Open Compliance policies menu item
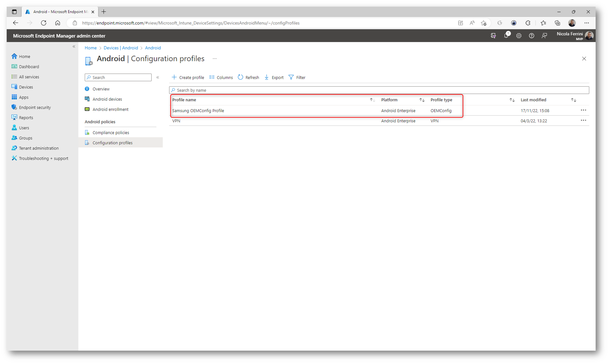 click(x=110, y=132)
